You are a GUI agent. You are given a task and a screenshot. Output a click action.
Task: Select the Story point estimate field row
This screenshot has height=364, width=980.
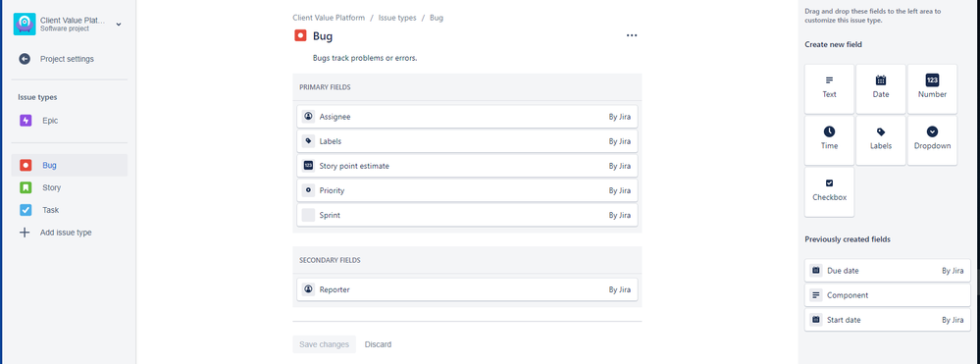(x=467, y=166)
